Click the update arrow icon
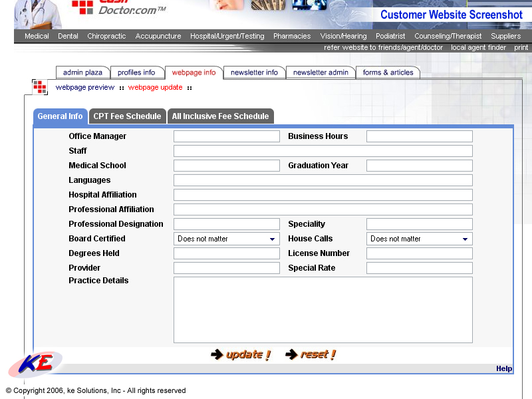 click(217, 354)
